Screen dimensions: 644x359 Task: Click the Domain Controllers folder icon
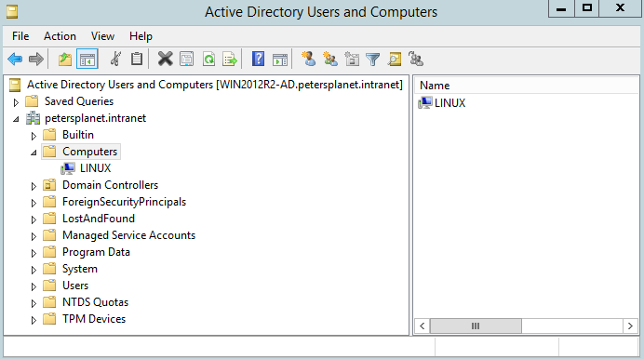coord(49,185)
